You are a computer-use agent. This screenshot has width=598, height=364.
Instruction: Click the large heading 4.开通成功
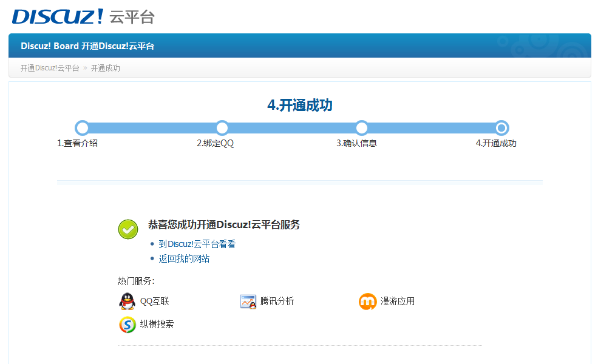(300, 105)
